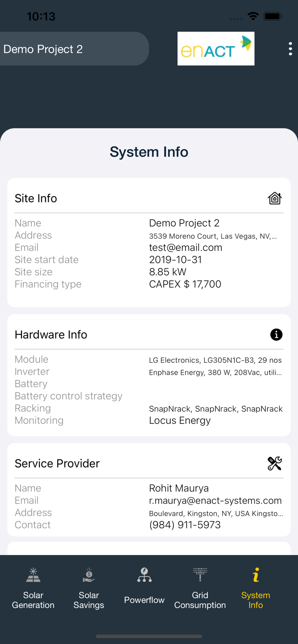Tap the tools icon on Service Provider card

(x=275, y=463)
